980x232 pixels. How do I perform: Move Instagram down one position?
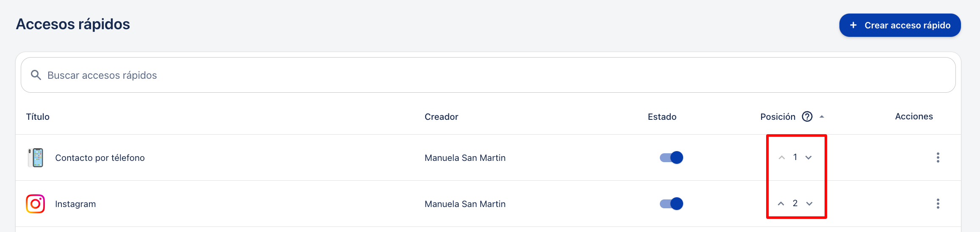click(x=809, y=204)
